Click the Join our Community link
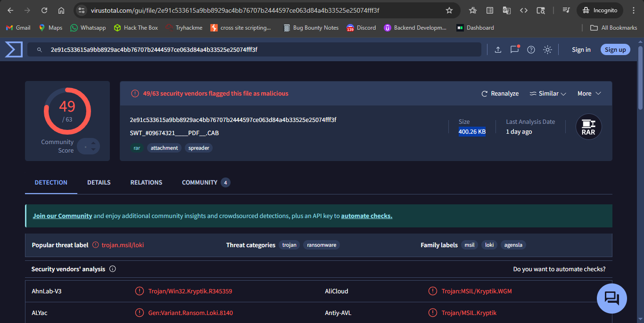This screenshot has height=323, width=644. (x=62, y=216)
